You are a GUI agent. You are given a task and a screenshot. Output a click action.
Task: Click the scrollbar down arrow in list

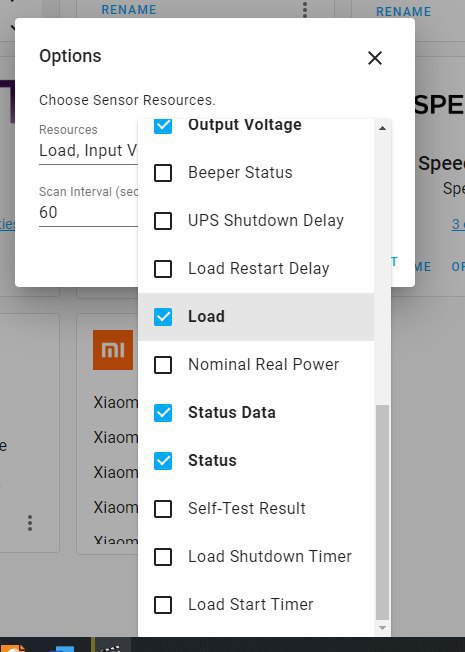click(382, 627)
